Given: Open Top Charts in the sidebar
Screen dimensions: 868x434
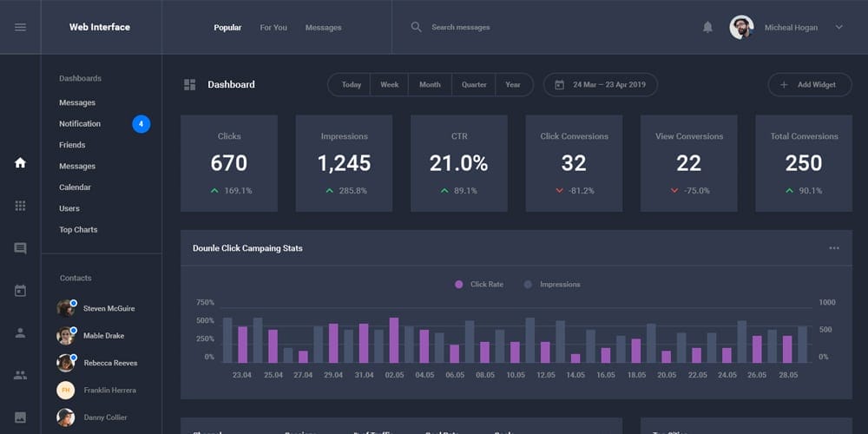Looking at the screenshot, I should click(79, 230).
